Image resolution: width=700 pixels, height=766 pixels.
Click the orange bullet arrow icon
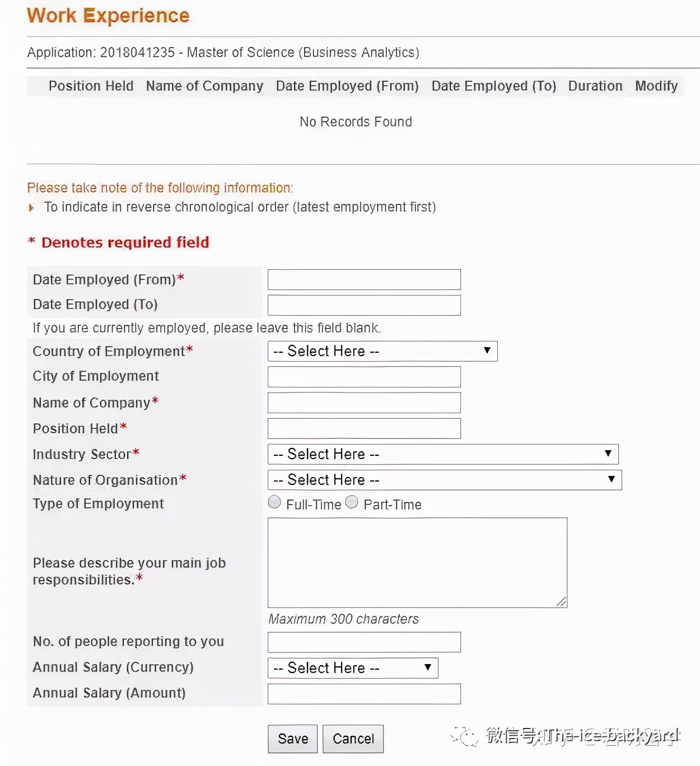click(x=31, y=208)
